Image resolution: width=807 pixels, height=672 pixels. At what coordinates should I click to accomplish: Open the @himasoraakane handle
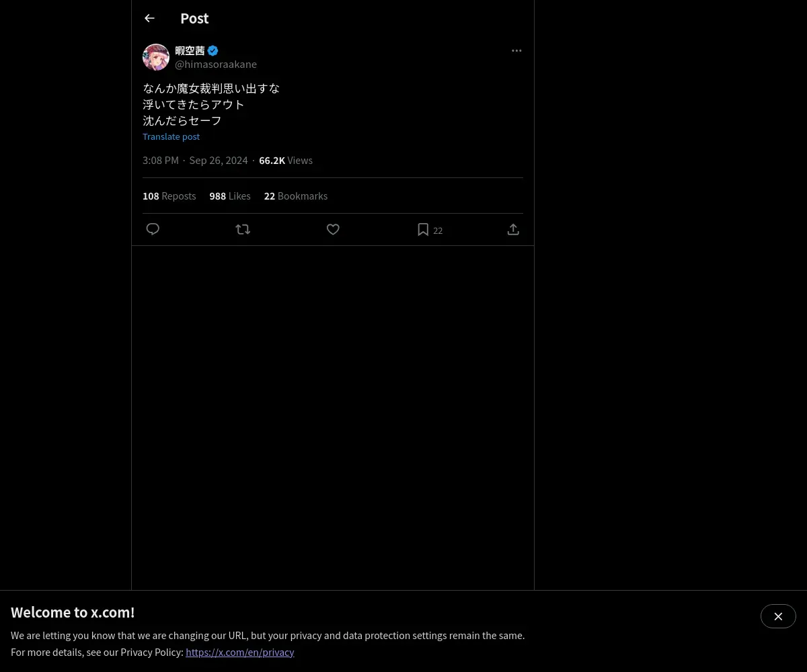tap(216, 65)
